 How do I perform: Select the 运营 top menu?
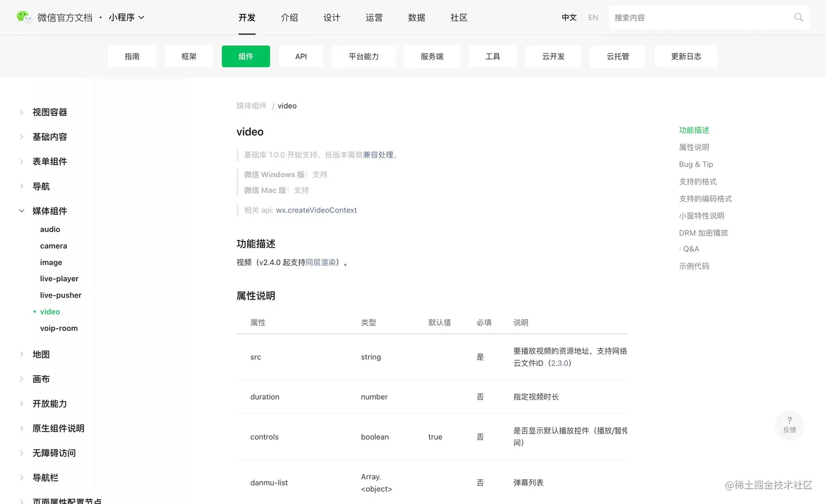point(374,17)
